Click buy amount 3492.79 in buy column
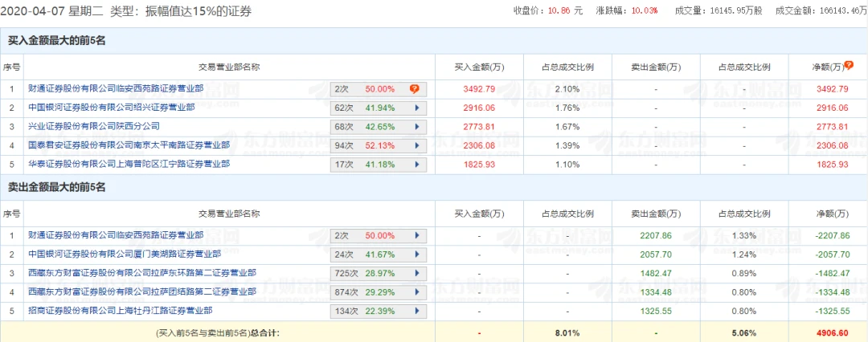This screenshot has height=342, width=868. coord(479,88)
